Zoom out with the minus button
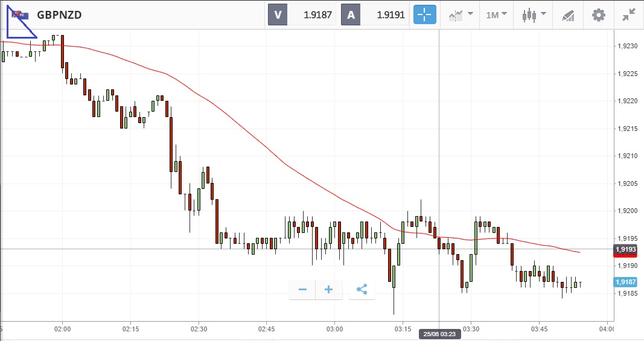The height and width of the screenshot is (341, 644). 302,290
